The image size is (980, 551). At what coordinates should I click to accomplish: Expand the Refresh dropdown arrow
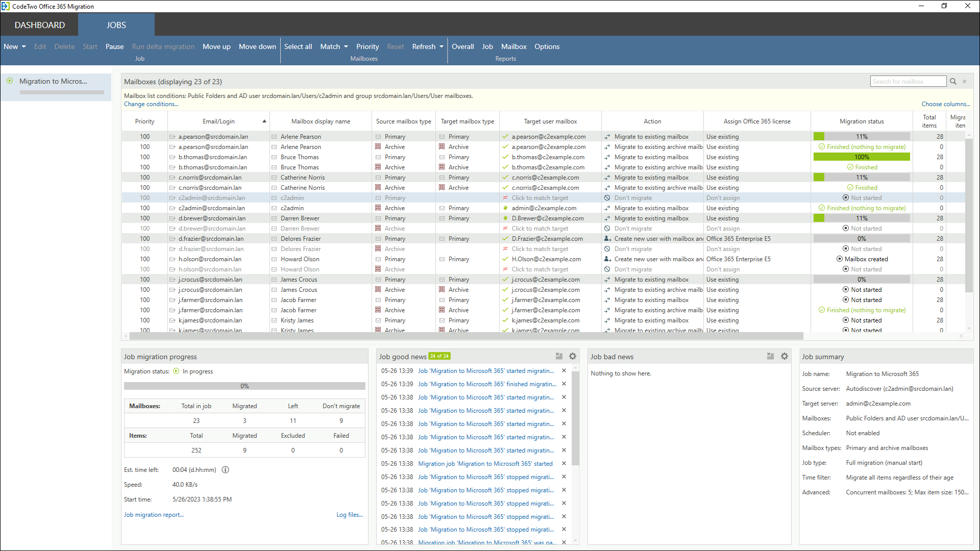click(x=442, y=46)
